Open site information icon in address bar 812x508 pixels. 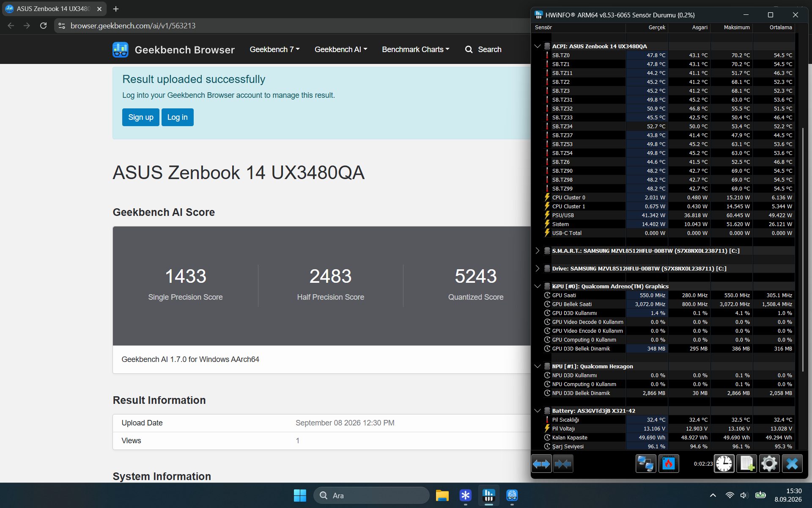coord(62,26)
